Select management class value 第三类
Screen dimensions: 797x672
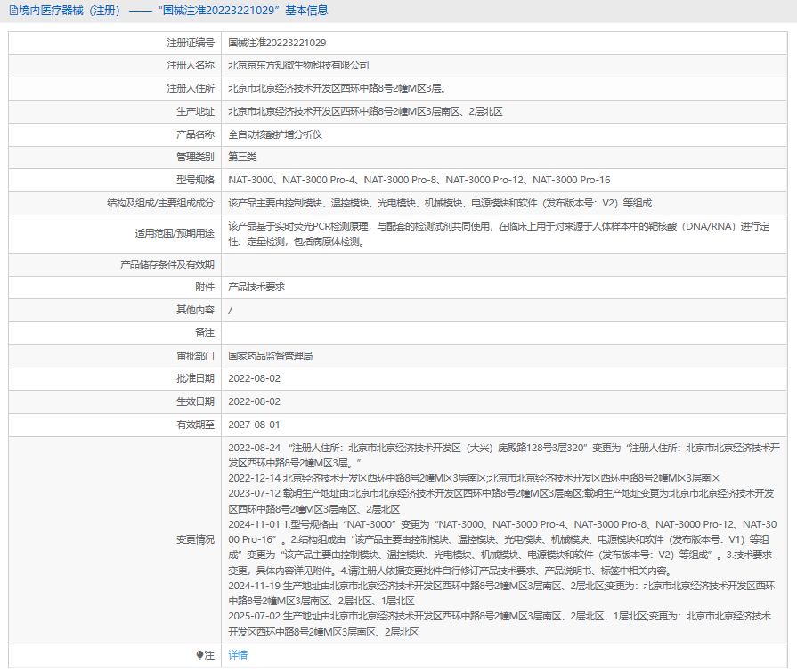coord(242,157)
